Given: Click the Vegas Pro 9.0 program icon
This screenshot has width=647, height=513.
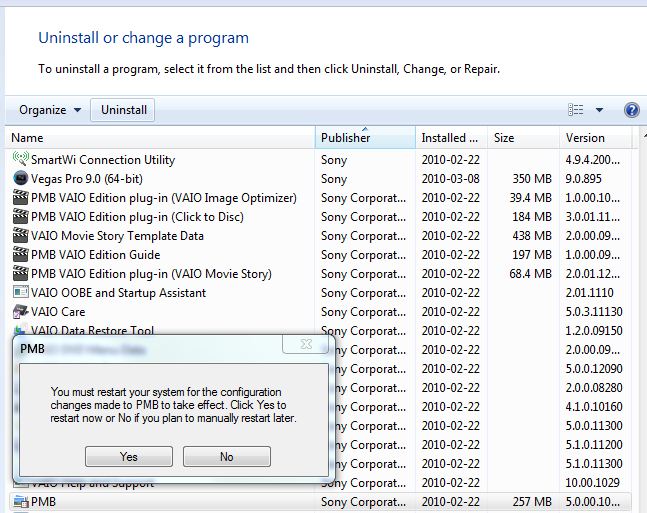Looking at the screenshot, I should (20, 178).
